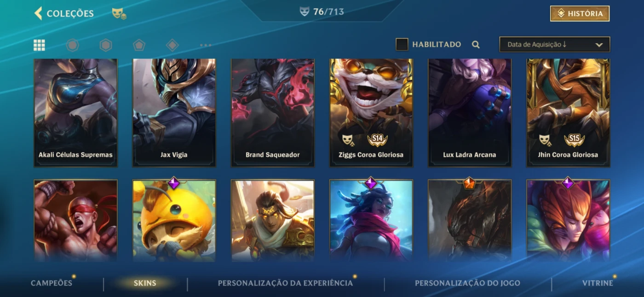Select the Ziggs Coroa Gloriosa skin card
644x297 pixels.
pos(371,113)
